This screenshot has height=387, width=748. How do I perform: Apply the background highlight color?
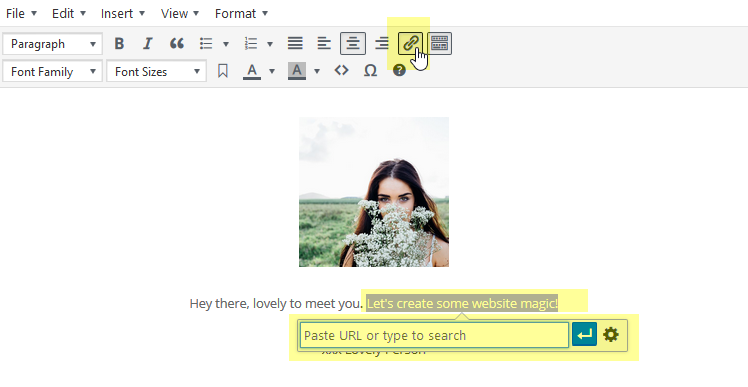297,71
